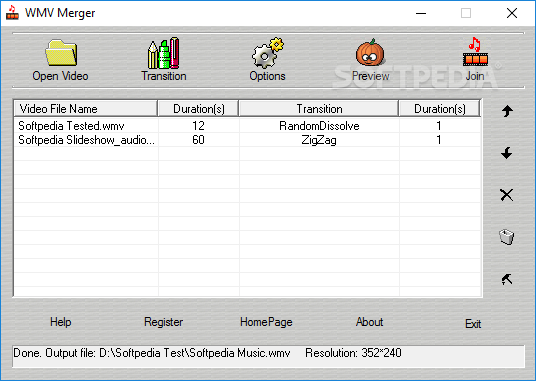Start merging with the Join filmstrip icon

click(475, 52)
